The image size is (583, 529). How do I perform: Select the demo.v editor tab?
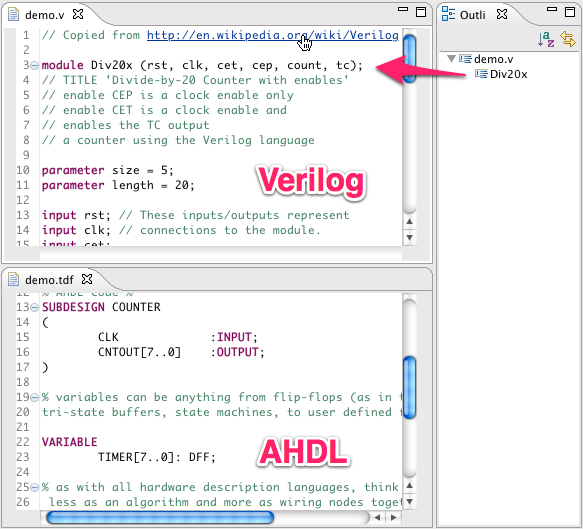pyautogui.click(x=44, y=15)
